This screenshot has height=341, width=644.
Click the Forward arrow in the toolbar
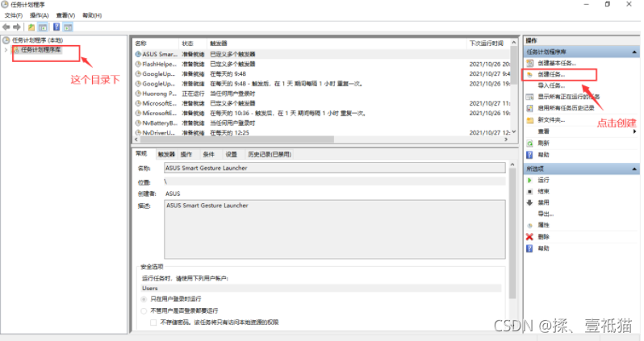tap(17, 27)
